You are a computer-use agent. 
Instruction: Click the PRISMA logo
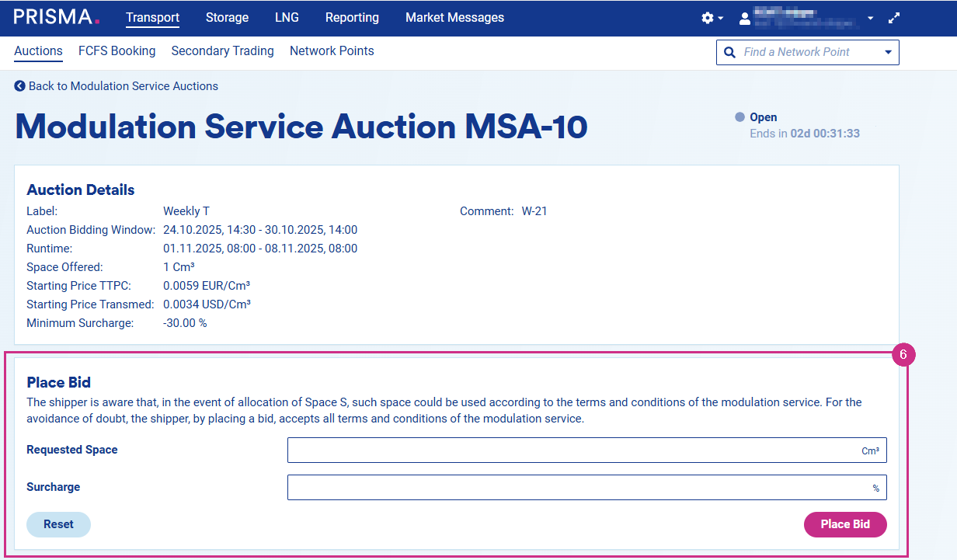(x=56, y=17)
